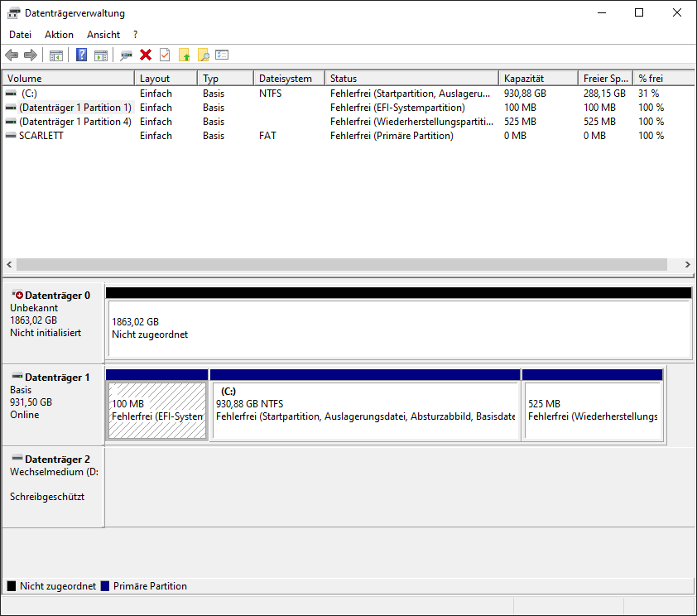Click the rescan disks drive icon

pyautogui.click(x=127, y=55)
